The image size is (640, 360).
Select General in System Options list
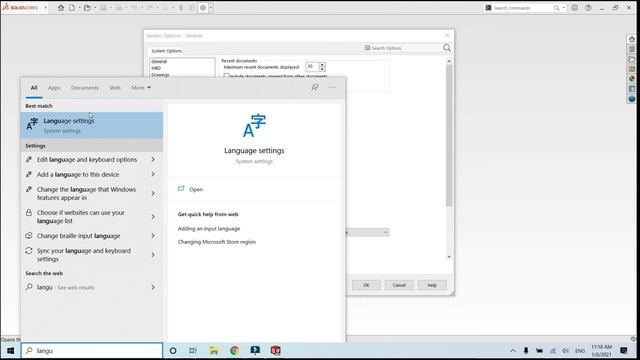159,62
